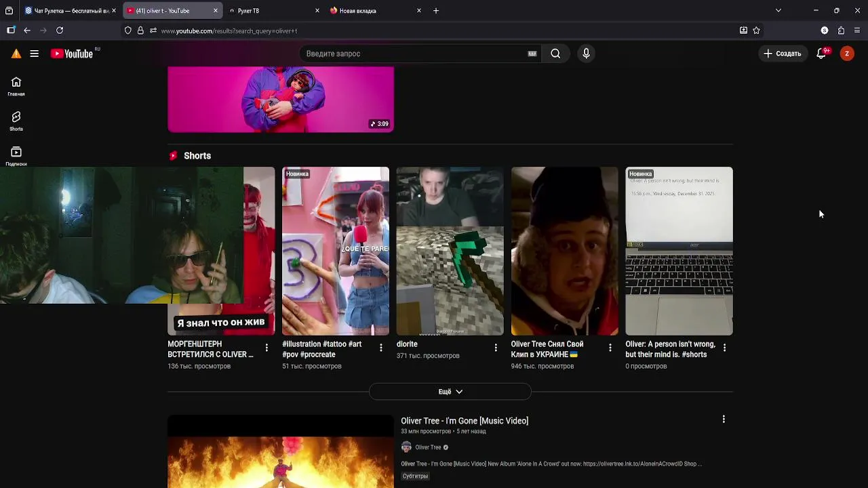Bookmark this page with the star icon
Screen dimensions: 868x488
(756, 30)
